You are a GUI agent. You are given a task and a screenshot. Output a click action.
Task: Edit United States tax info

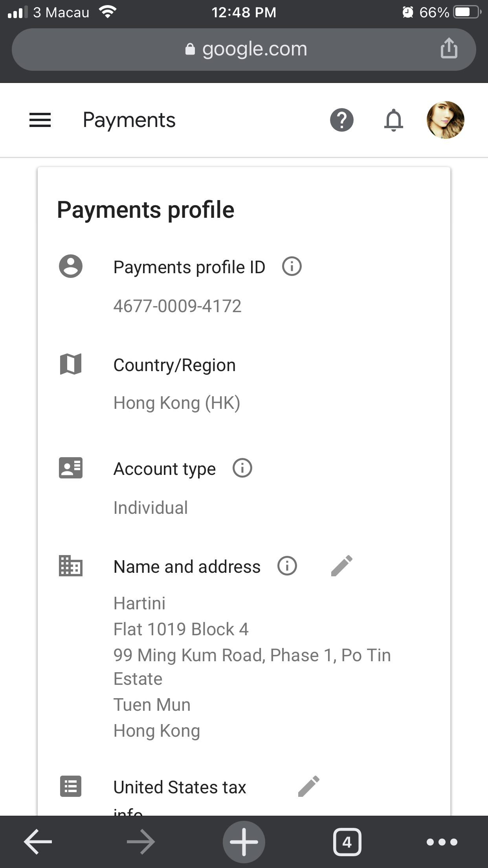(x=309, y=786)
